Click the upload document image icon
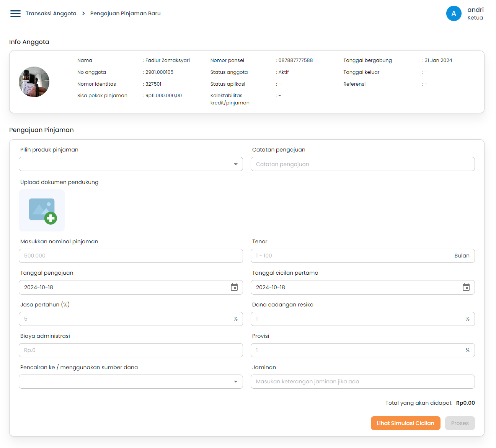Viewport: 496px width, 448px height. tap(42, 210)
